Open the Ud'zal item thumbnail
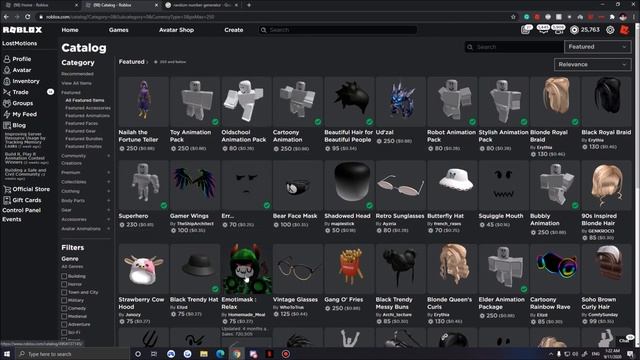The width and height of the screenshot is (640, 360). [x=400, y=101]
